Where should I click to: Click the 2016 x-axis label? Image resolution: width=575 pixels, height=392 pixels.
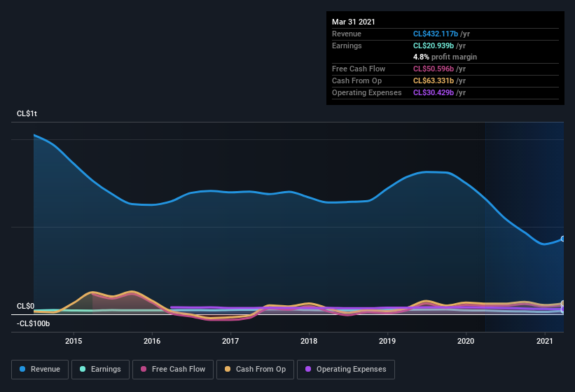tap(152, 341)
